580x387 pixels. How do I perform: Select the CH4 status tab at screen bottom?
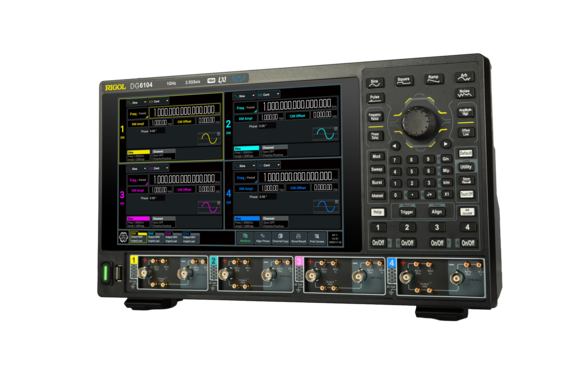191,238
